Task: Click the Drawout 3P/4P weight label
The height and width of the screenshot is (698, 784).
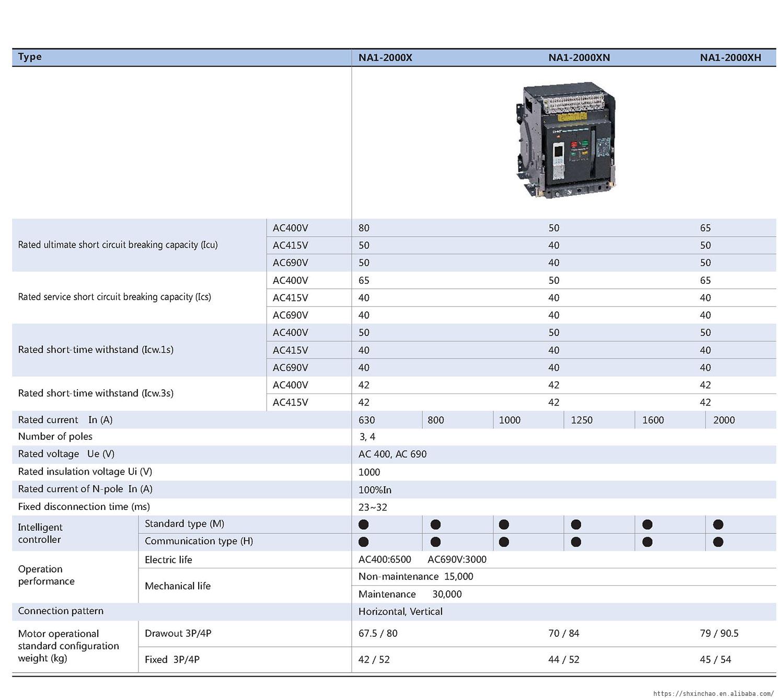Action: (178, 633)
